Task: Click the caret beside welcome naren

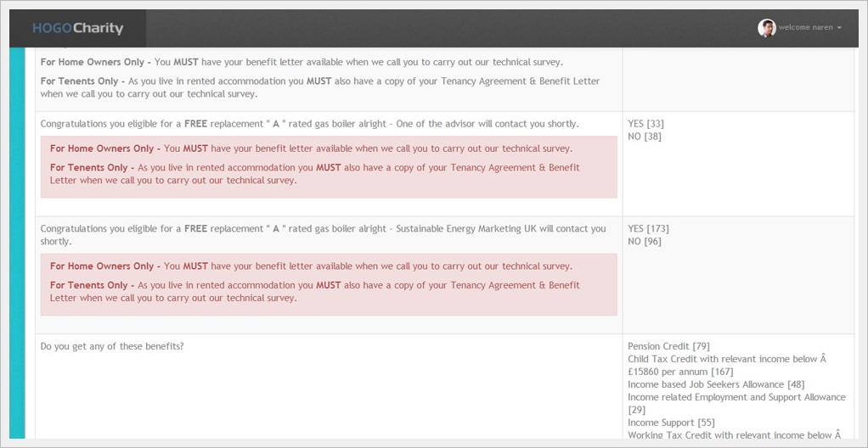Action: click(x=839, y=28)
